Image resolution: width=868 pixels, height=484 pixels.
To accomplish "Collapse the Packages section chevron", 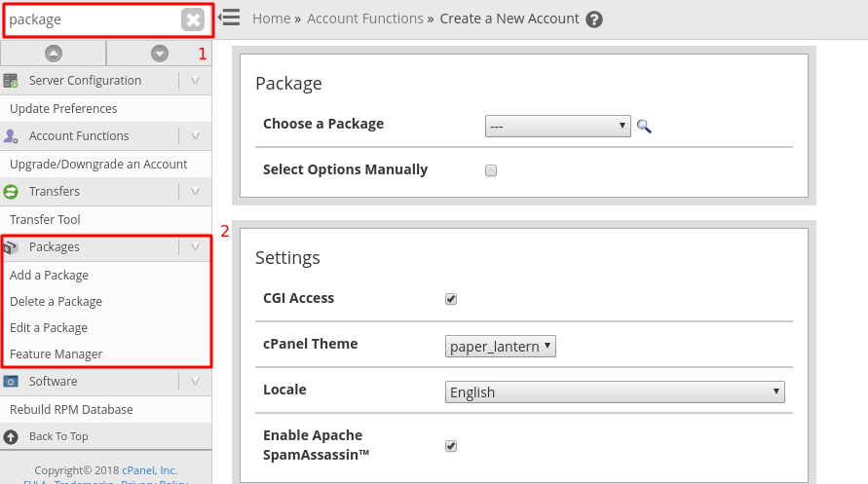I will pos(195,247).
